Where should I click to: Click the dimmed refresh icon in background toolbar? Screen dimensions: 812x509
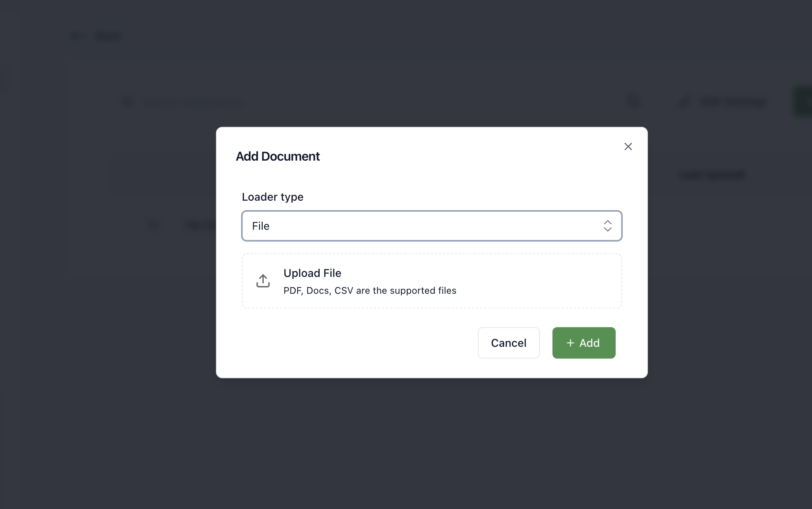coord(633,102)
